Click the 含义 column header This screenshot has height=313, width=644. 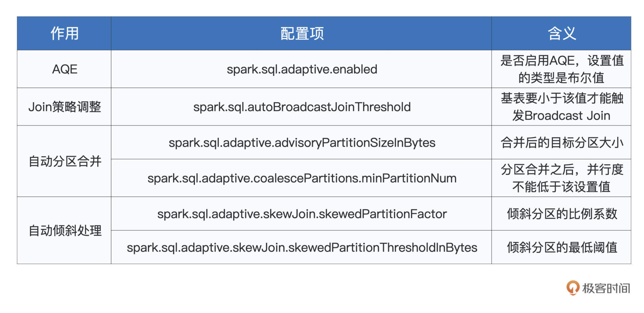[561, 34]
